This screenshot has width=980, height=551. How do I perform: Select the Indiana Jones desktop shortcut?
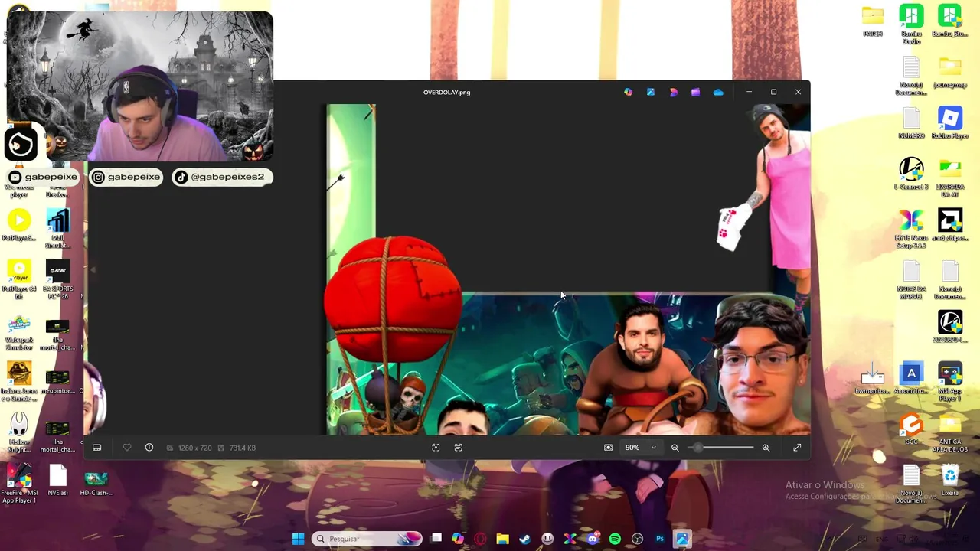point(19,381)
